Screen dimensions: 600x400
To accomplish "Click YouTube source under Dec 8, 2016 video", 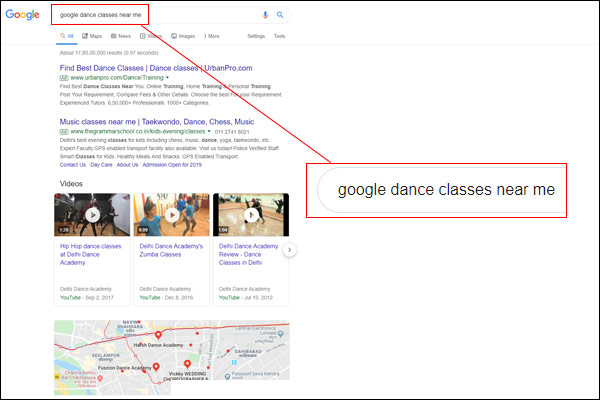I will pyautogui.click(x=150, y=297).
